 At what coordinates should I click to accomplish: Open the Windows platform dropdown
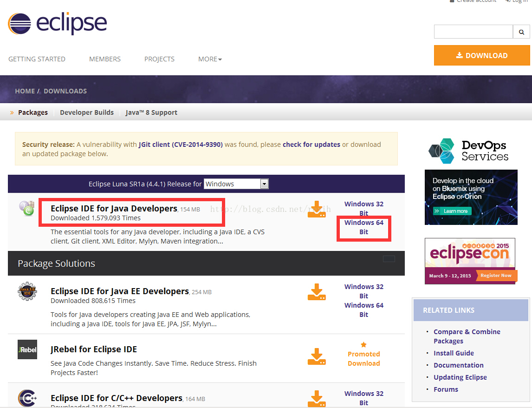(x=236, y=184)
